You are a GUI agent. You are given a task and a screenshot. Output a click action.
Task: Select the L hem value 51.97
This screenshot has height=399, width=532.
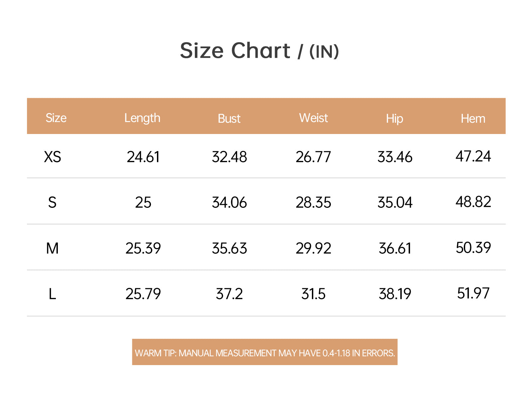pyautogui.click(x=473, y=293)
